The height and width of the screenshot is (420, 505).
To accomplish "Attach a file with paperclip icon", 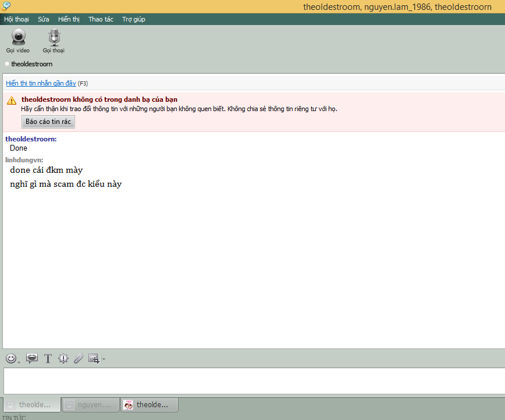I will point(79,358).
